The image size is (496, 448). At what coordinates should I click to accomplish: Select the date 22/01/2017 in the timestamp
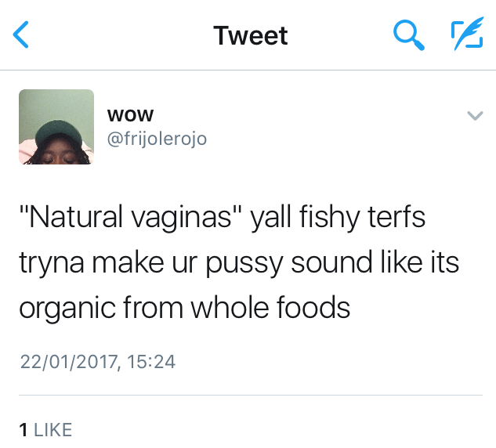click(x=65, y=361)
